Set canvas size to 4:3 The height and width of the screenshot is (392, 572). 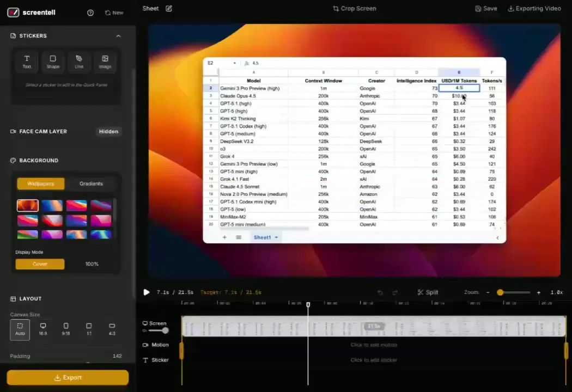(112, 329)
